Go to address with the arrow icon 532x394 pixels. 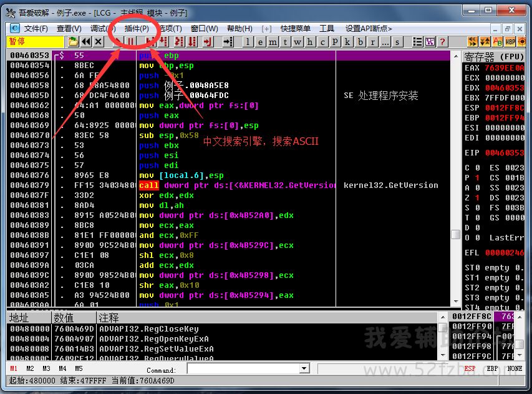(x=228, y=42)
